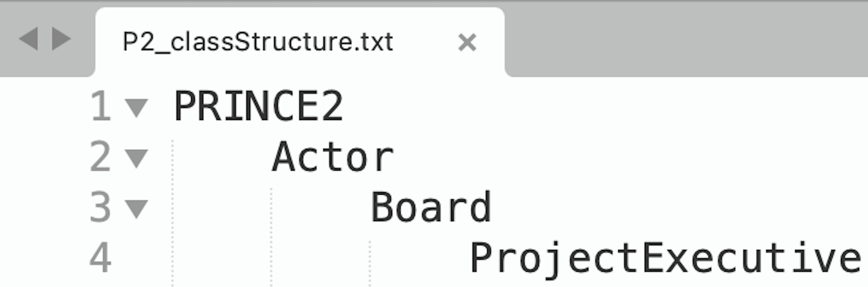Click empty tab bar area right of tab
The height and width of the screenshot is (287, 868).
(x=686, y=42)
